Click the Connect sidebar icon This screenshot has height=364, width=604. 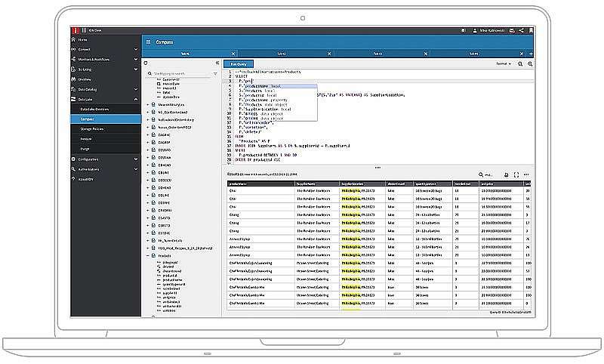(73, 49)
